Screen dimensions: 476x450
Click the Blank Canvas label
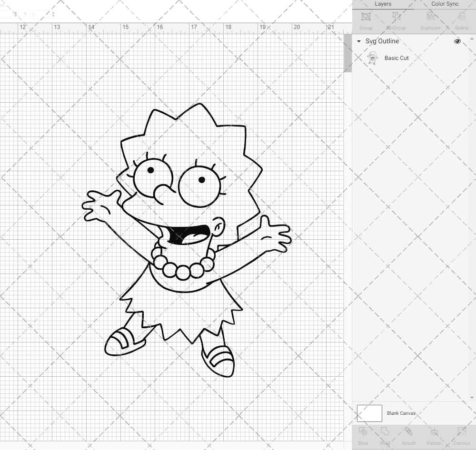(401, 413)
